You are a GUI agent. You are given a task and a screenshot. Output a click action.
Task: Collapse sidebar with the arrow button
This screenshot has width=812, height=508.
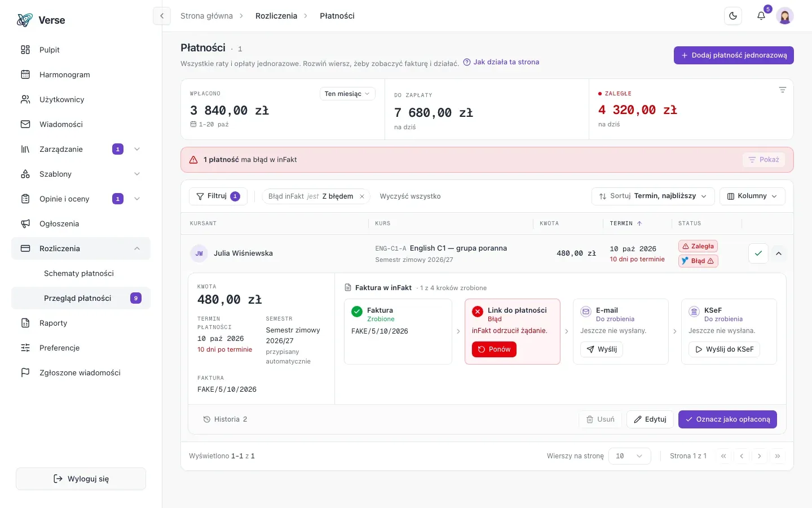(x=162, y=16)
